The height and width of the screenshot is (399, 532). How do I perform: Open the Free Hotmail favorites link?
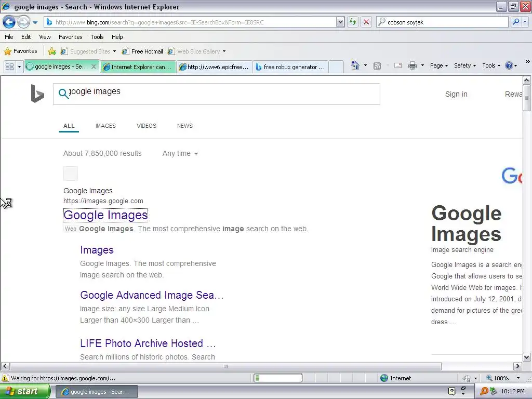click(x=142, y=51)
